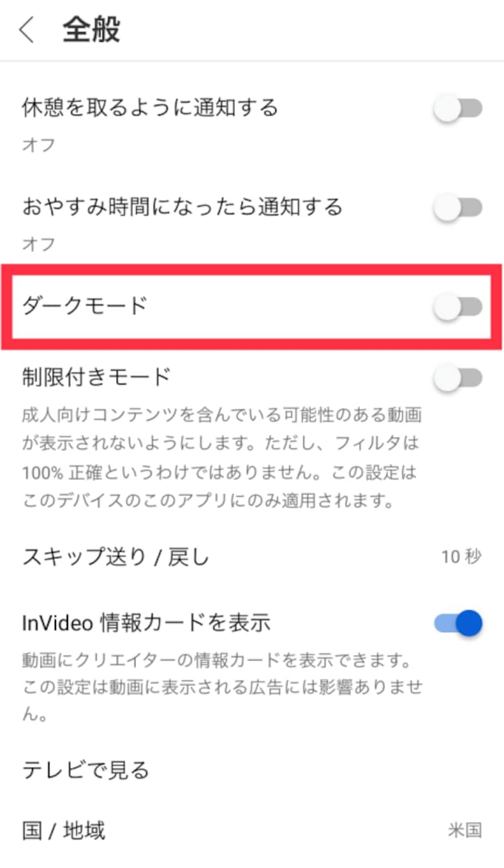Click the 全般 page title
Viewport: 504px width, 868px height.
point(91,30)
